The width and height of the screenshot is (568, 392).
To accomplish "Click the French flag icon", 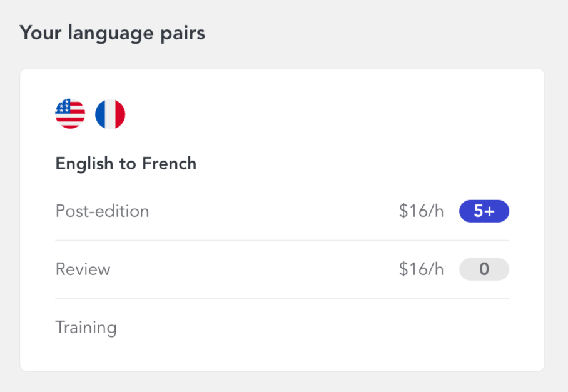I will (x=110, y=114).
